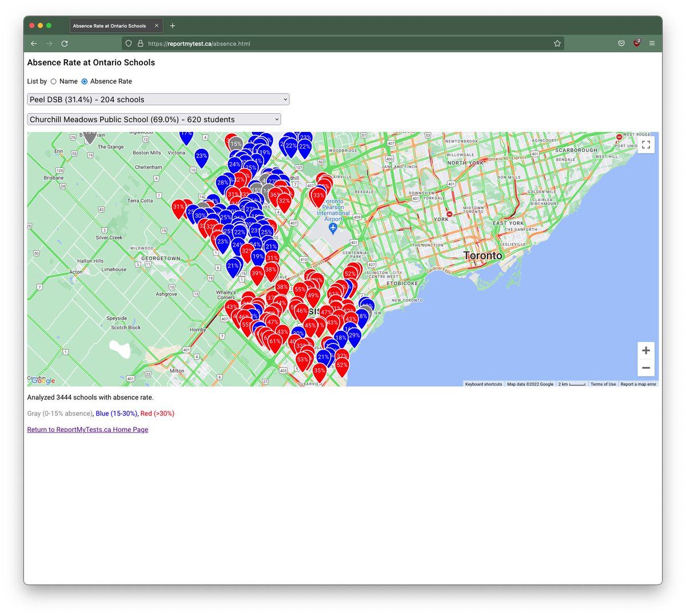Click the forward navigation arrow
Viewport: 686px width, 616px height.
point(49,43)
